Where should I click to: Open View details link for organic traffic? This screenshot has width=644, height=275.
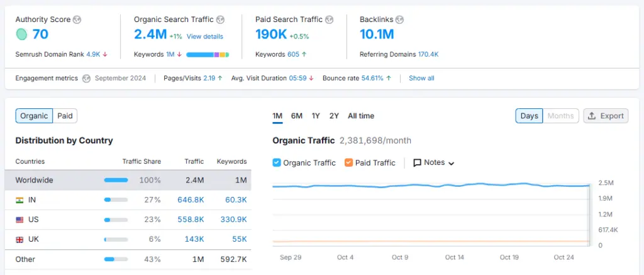click(x=204, y=36)
